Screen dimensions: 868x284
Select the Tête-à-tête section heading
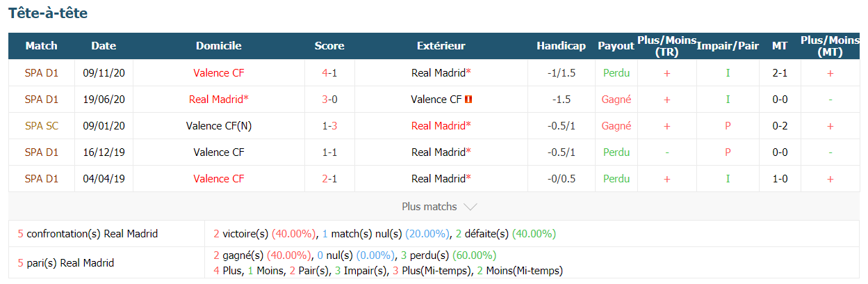point(48,13)
